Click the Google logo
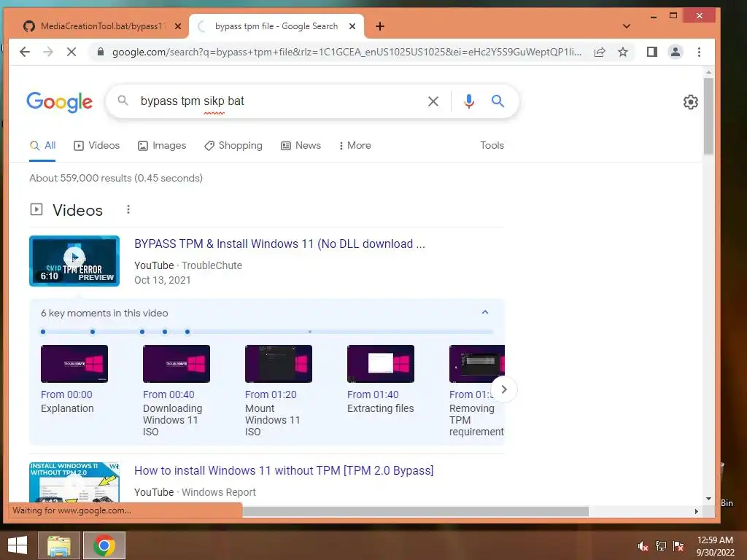The image size is (747, 560). pyautogui.click(x=60, y=102)
